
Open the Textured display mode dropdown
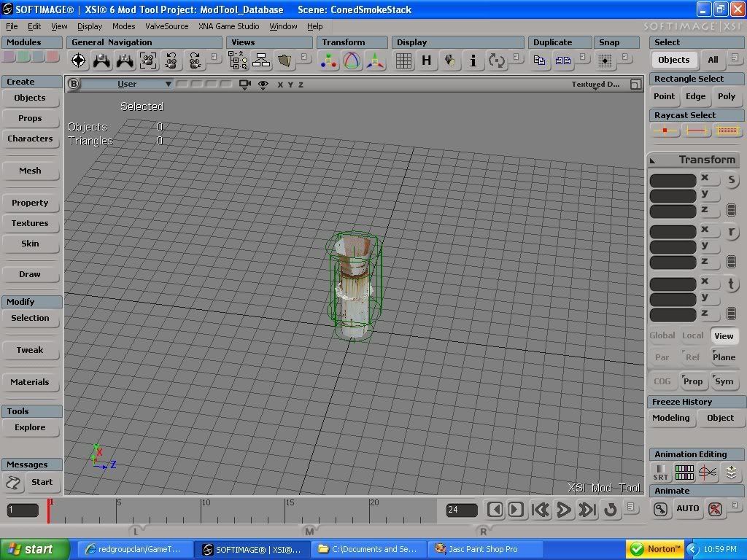coord(595,85)
